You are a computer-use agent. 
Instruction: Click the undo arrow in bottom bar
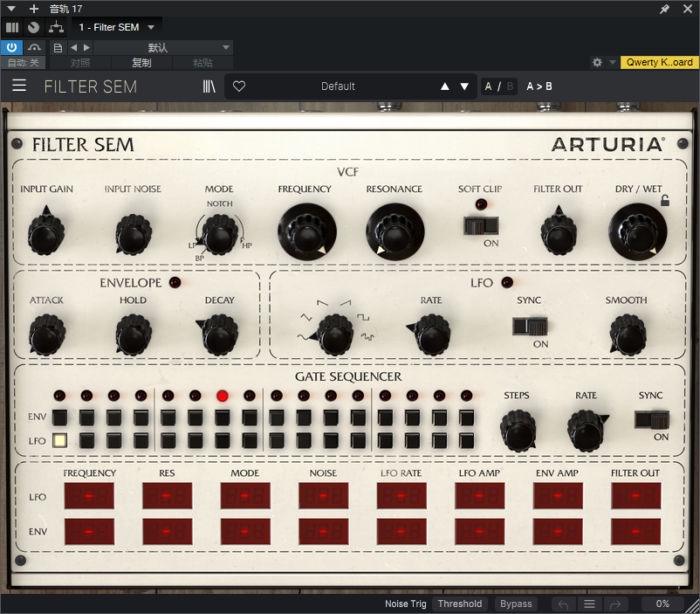[x=563, y=604]
